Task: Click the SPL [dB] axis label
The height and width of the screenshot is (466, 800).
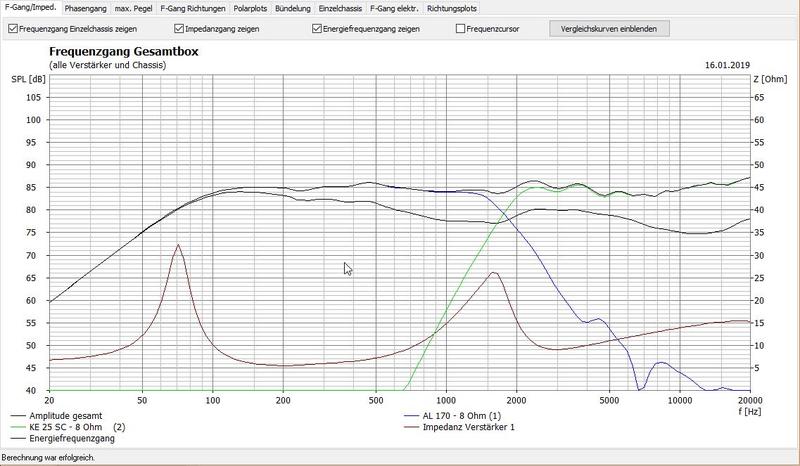Action: coord(28,79)
